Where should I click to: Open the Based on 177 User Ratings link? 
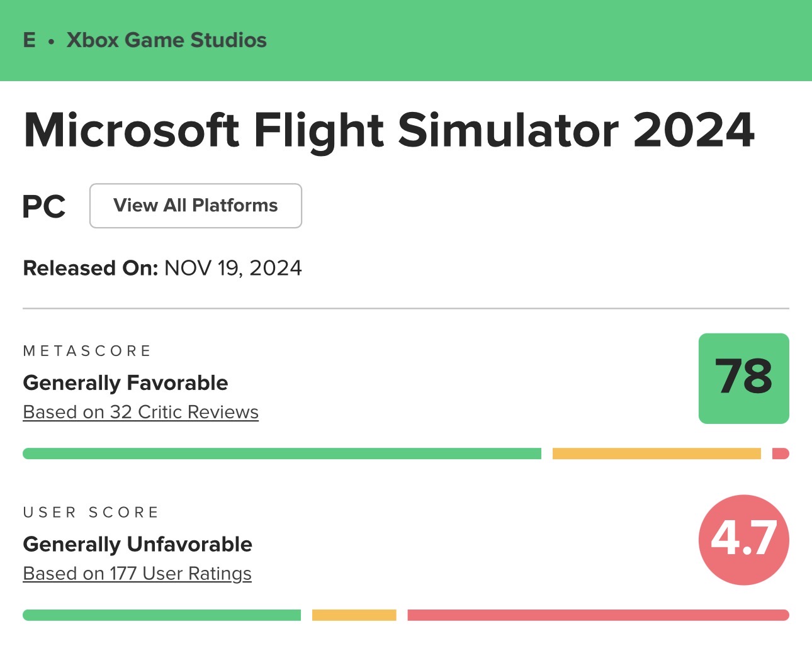tap(137, 574)
